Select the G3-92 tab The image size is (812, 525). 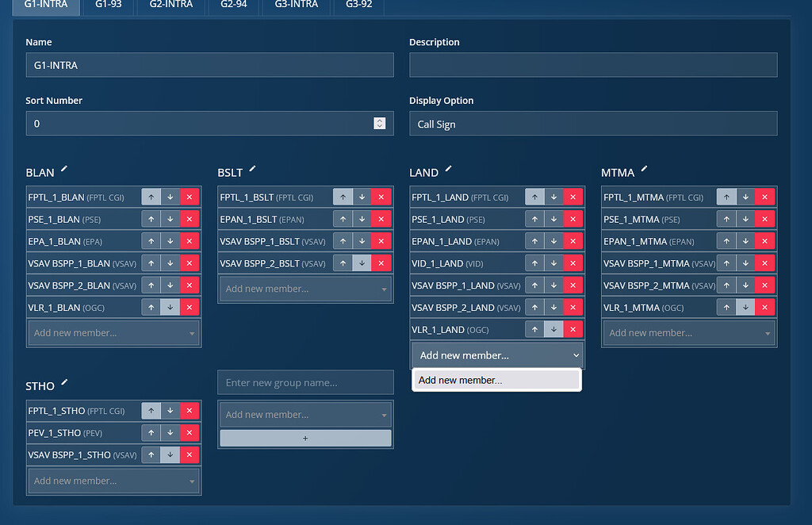click(x=359, y=6)
